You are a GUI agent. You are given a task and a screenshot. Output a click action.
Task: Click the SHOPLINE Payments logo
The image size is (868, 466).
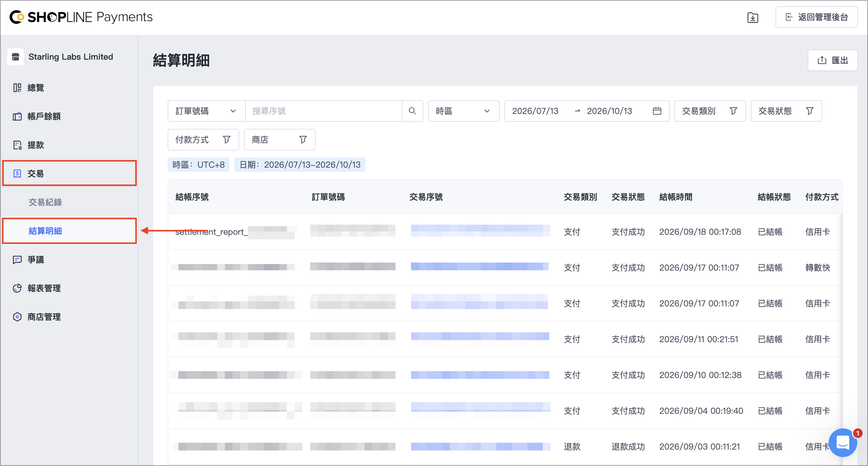pos(81,17)
